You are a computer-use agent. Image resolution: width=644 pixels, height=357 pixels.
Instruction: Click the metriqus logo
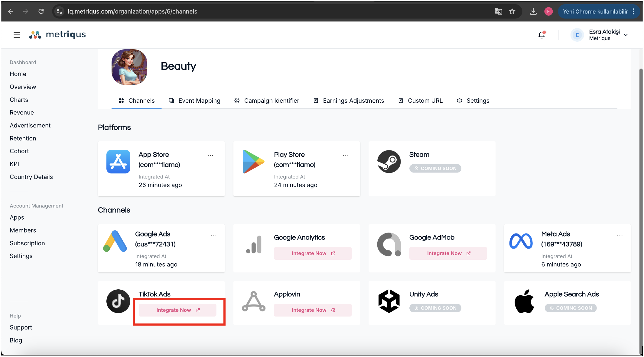(x=57, y=35)
